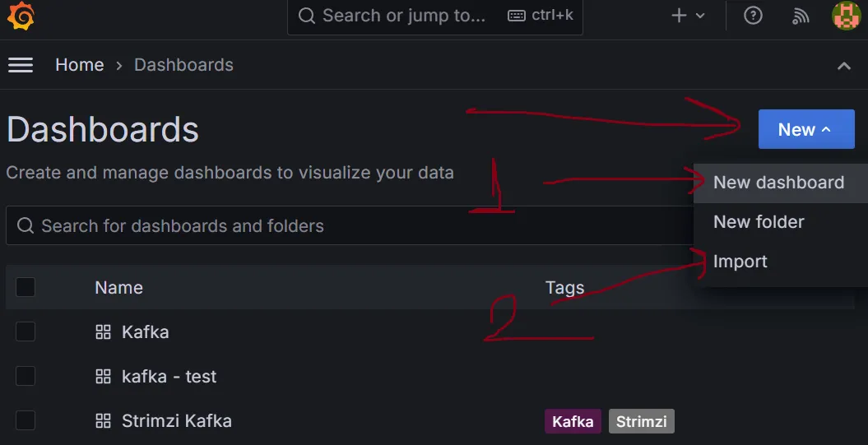Image resolution: width=868 pixels, height=445 pixels.
Task: Click the Grafana logo icon
Action: [21, 16]
